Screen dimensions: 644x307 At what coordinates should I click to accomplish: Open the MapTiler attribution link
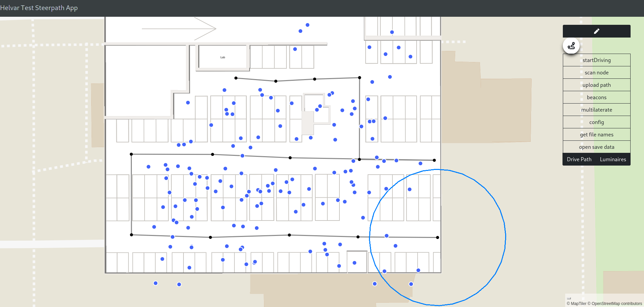point(579,304)
